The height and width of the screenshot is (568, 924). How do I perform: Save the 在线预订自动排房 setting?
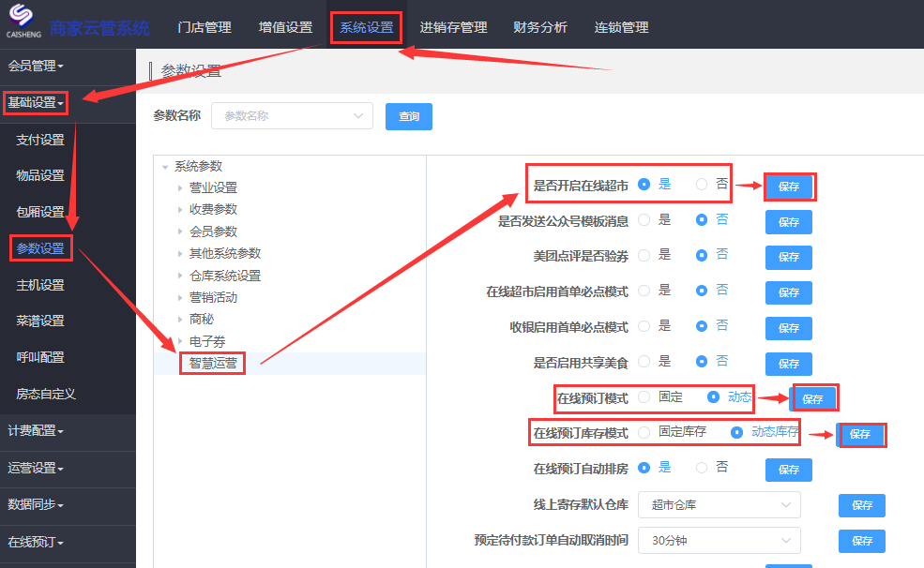tap(789, 470)
